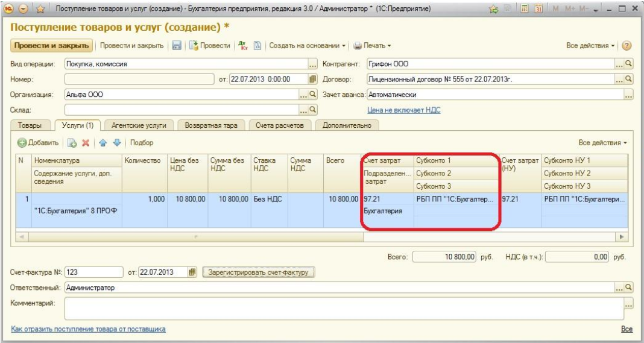Click the magnifier icon in the Организация field
644x343 pixels.
point(312,94)
